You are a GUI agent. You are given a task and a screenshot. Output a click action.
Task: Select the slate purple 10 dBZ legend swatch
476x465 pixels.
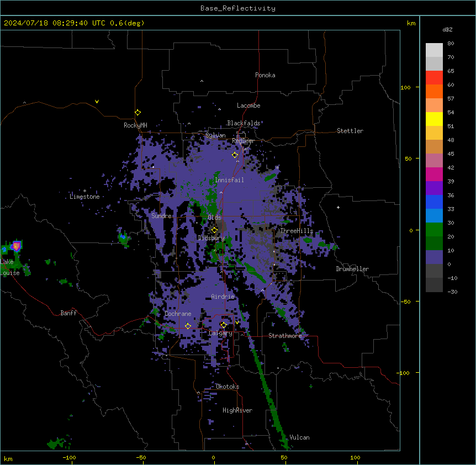tap(434, 257)
